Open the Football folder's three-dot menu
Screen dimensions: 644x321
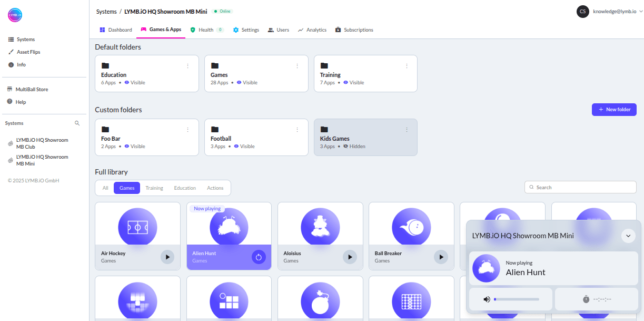297,130
